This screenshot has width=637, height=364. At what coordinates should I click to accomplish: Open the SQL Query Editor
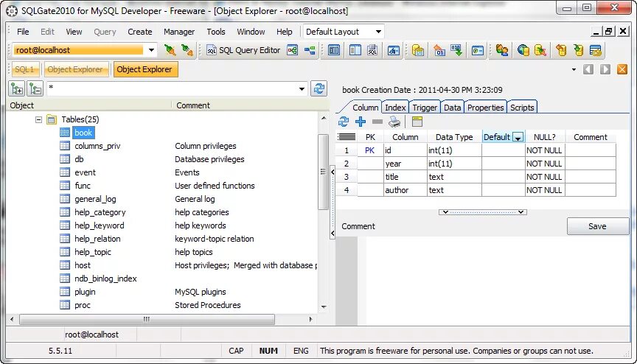[x=244, y=50]
